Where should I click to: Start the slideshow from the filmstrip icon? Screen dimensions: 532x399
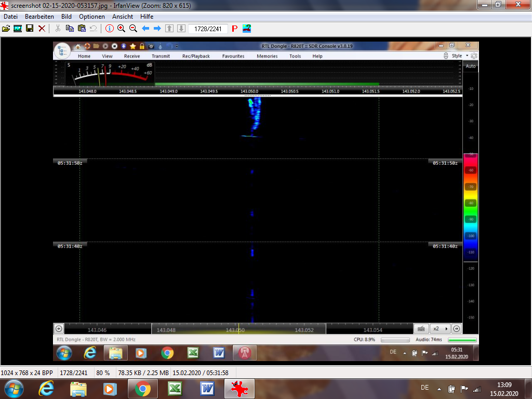click(18, 29)
